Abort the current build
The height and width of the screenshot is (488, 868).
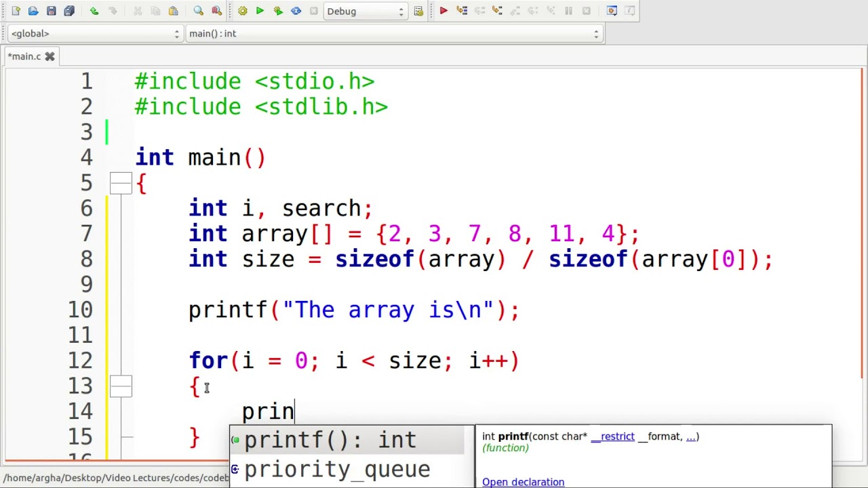click(x=313, y=11)
